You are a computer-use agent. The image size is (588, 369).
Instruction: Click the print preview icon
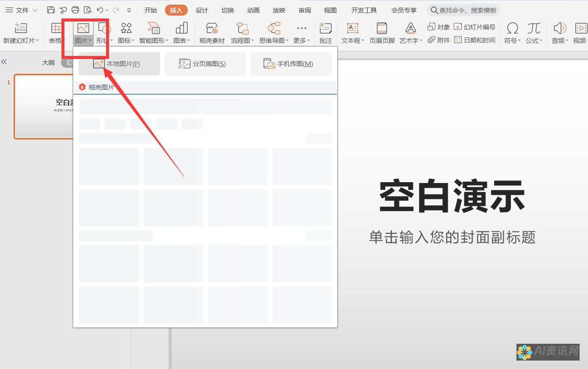coord(88,10)
